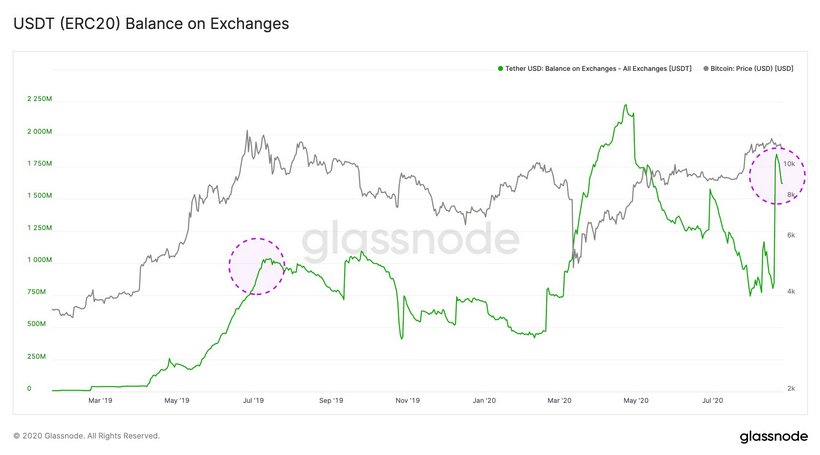Select the Jul '20 x-axis label
This screenshot has height=455, width=820.
[712, 402]
